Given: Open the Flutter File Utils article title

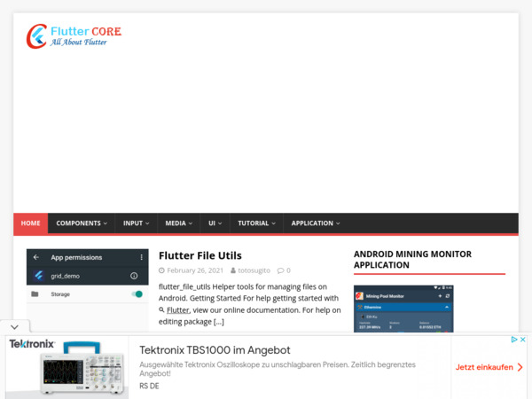Looking at the screenshot, I should tap(199, 255).
